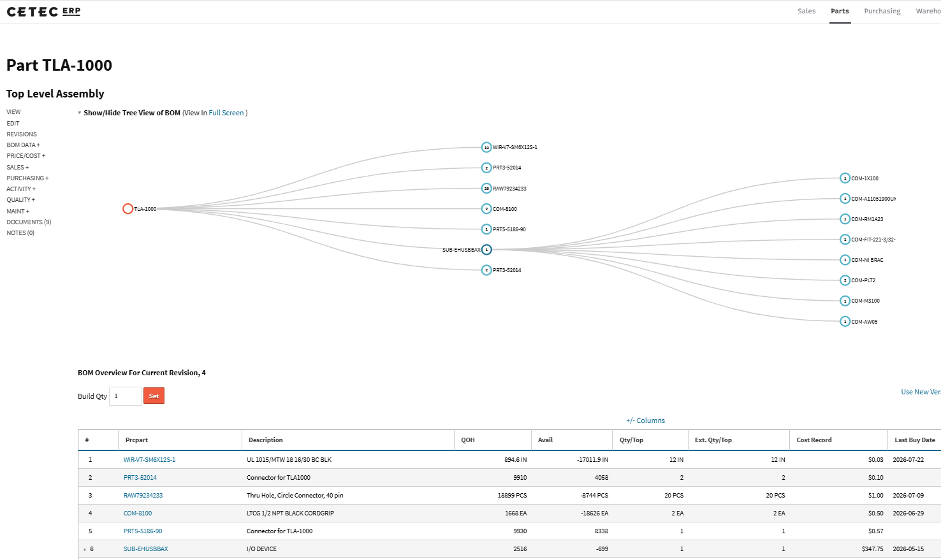Select the COM-PLT2 node circle

coord(845,280)
